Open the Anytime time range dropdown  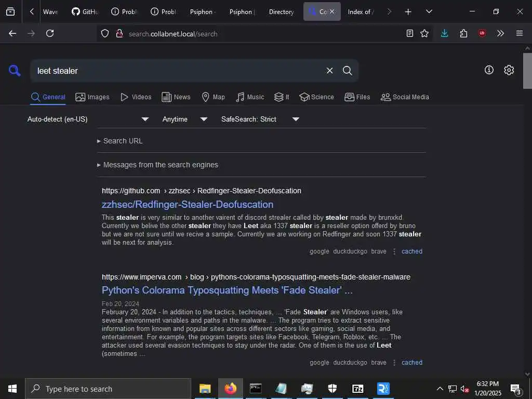click(185, 119)
